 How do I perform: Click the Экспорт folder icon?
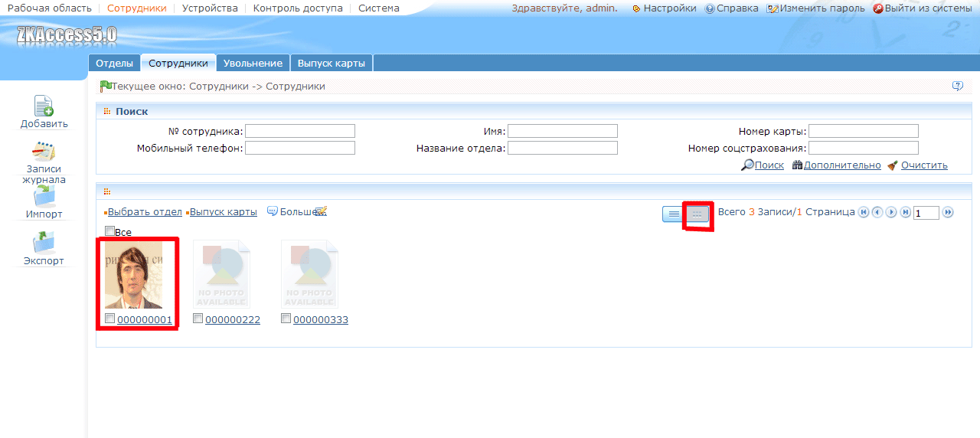pyautogui.click(x=44, y=243)
